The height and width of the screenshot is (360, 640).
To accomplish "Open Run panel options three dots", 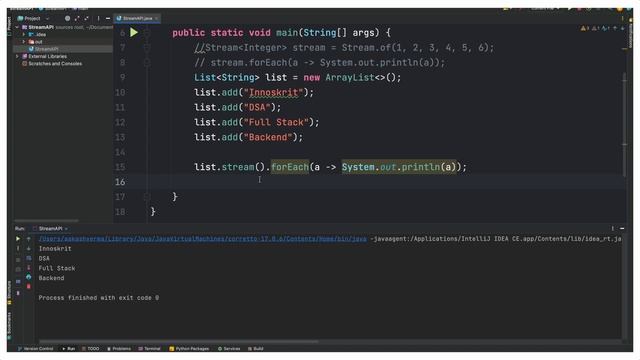I will (x=613, y=229).
